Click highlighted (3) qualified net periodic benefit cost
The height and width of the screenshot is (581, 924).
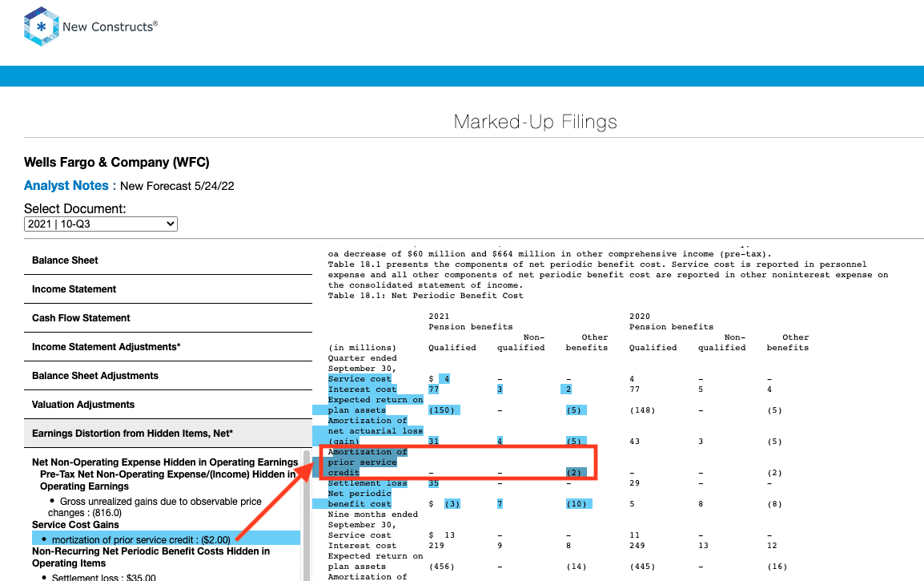452,504
